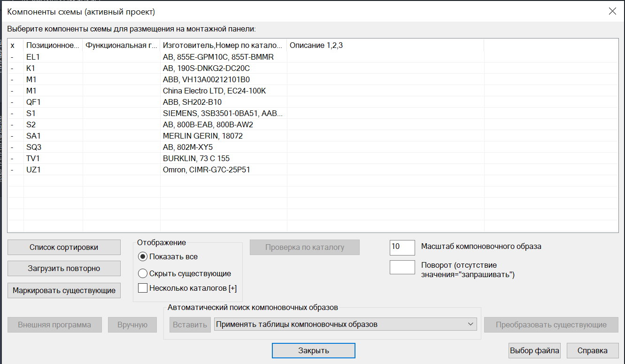Click Маркировать существующие button
The height and width of the screenshot is (364, 625).
pyautogui.click(x=64, y=290)
